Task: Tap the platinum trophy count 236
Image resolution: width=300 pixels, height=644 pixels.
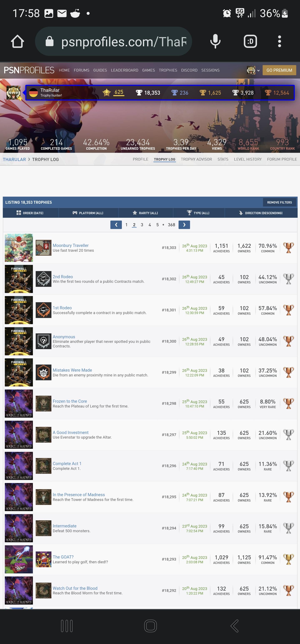Action: [x=180, y=93]
